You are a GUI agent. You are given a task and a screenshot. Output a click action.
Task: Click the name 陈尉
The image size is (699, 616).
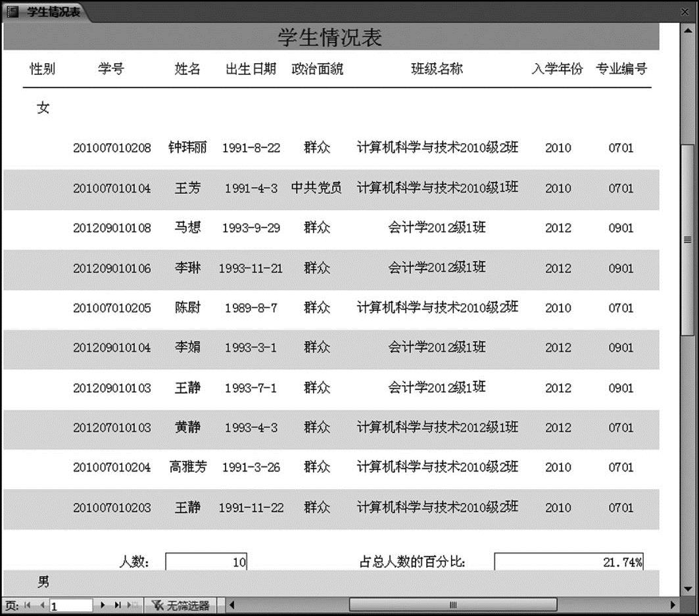(x=187, y=308)
